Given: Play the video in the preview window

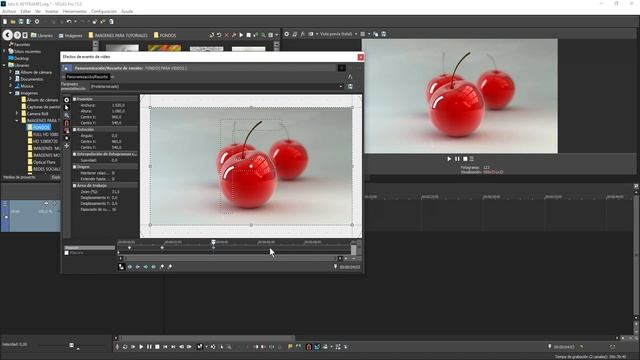Looking at the screenshot, I should pos(449,159).
